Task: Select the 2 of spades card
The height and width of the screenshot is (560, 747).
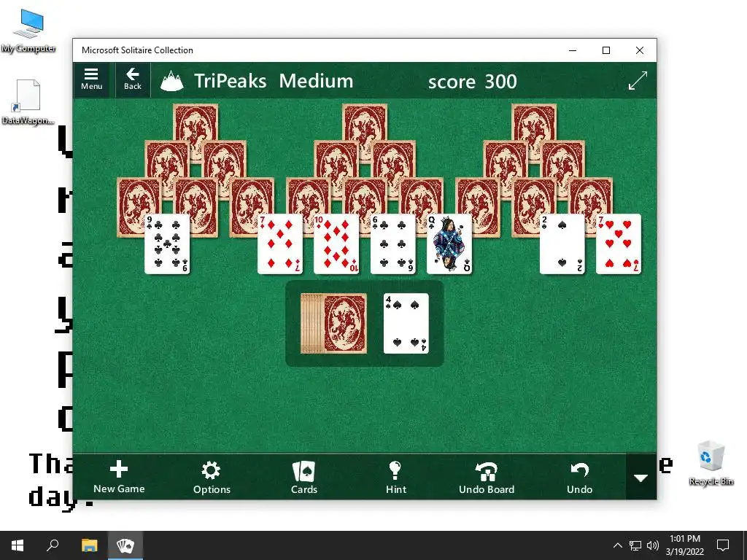Action: pos(562,244)
